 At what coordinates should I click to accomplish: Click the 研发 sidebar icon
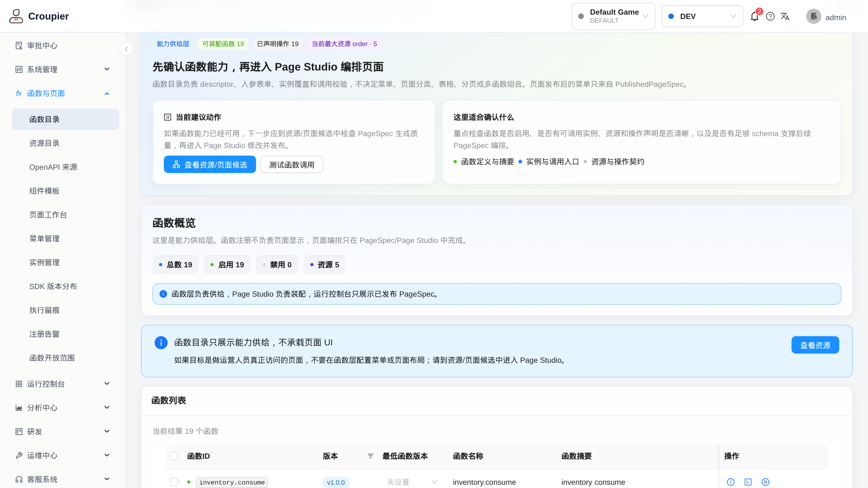19,432
